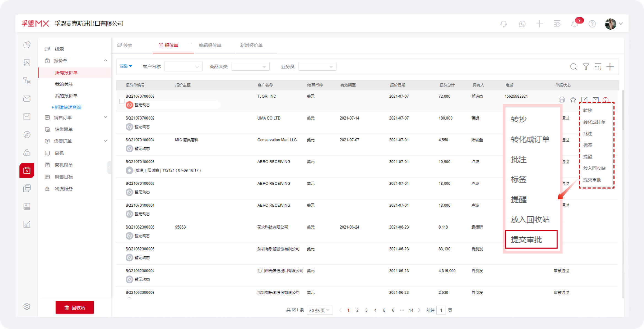The height and width of the screenshot is (329, 644).
Task: Open the hierarchy tree icon in left rail
Action: (27, 81)
